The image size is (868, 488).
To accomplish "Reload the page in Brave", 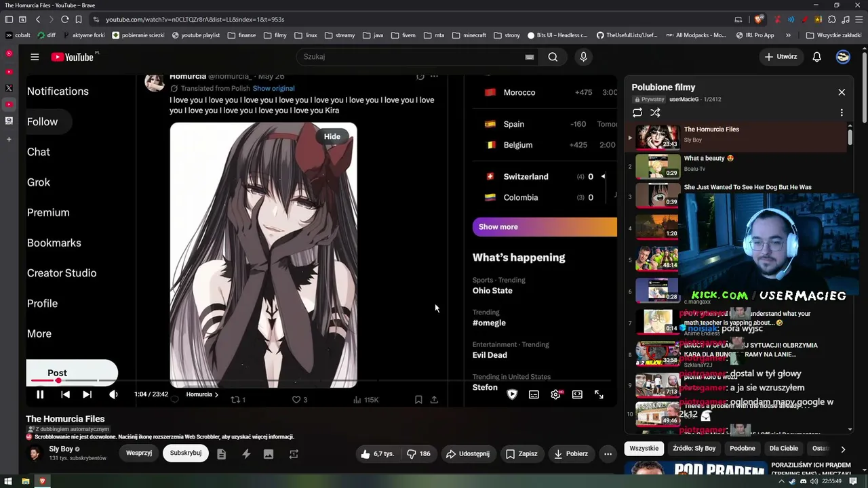I will [64, 20].
